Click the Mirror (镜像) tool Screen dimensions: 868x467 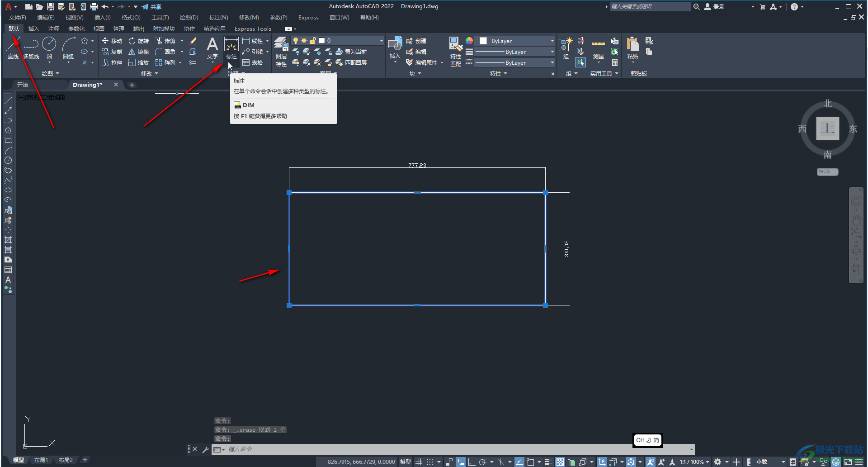[138, 52]
